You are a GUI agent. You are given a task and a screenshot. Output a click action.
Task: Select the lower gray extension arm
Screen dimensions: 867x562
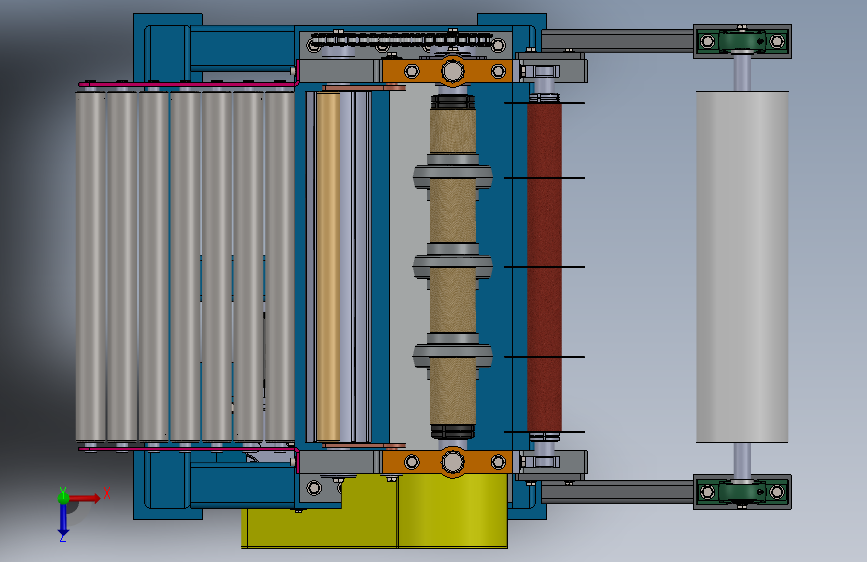point(617,492)
